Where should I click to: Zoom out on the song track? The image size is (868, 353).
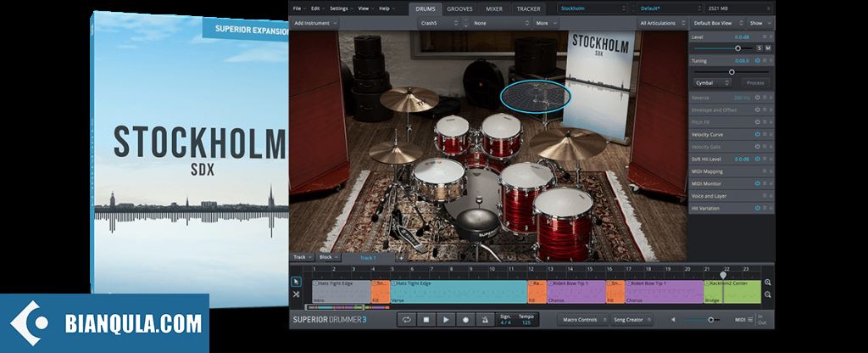tap(768, 294)
